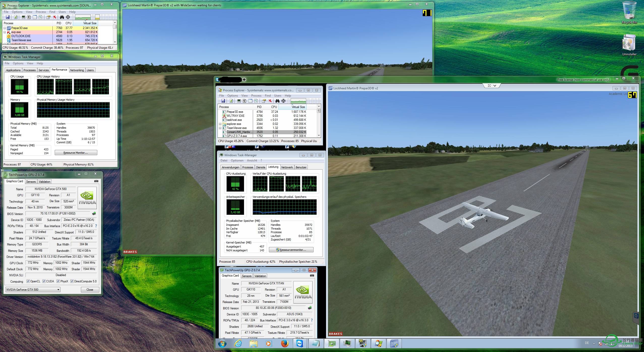
Task: Open GPU selector dropdown NVIDIA GeForce GTX 580
Action: pos(33,290)
